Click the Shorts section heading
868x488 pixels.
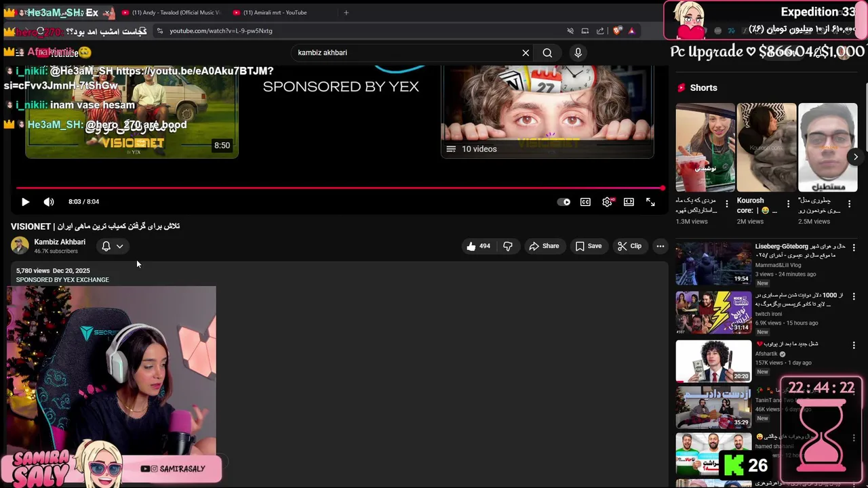point(703,88)
